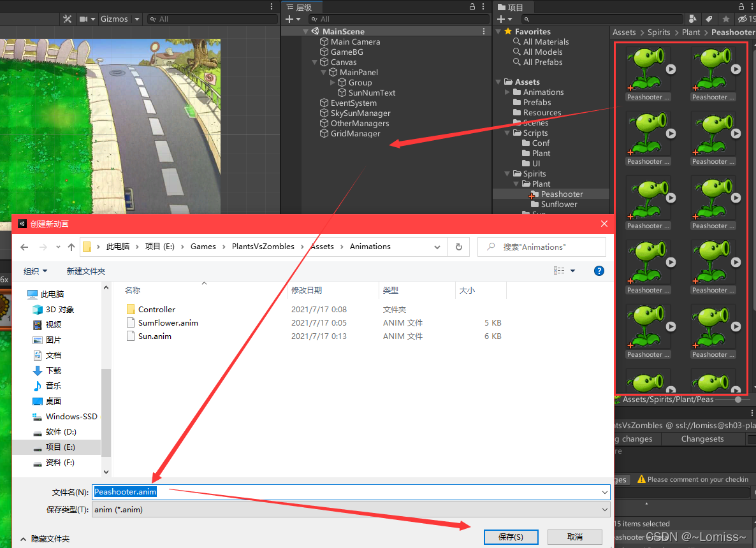756x548 pixels.
Task: Click the 新建文件夹 button
Action: [86, 271]
